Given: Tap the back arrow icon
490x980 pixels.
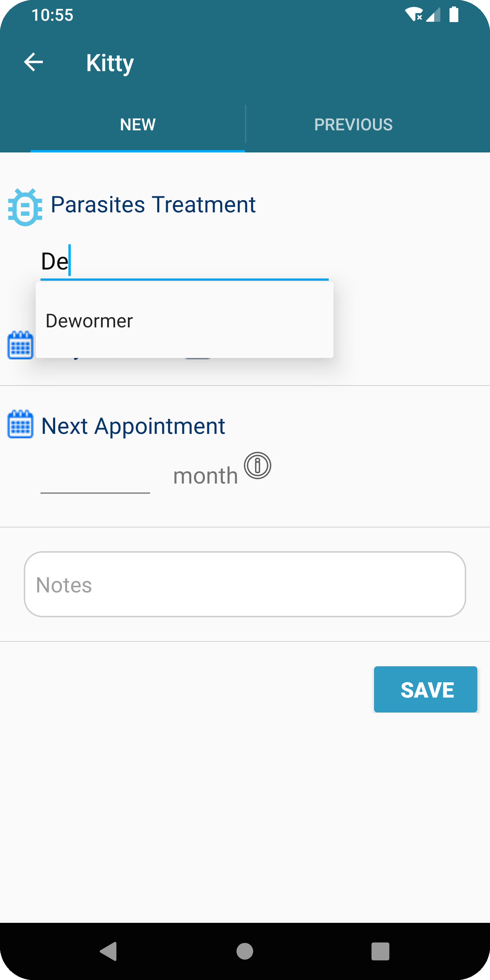Looking at the screenshot, I should [33, 62].
